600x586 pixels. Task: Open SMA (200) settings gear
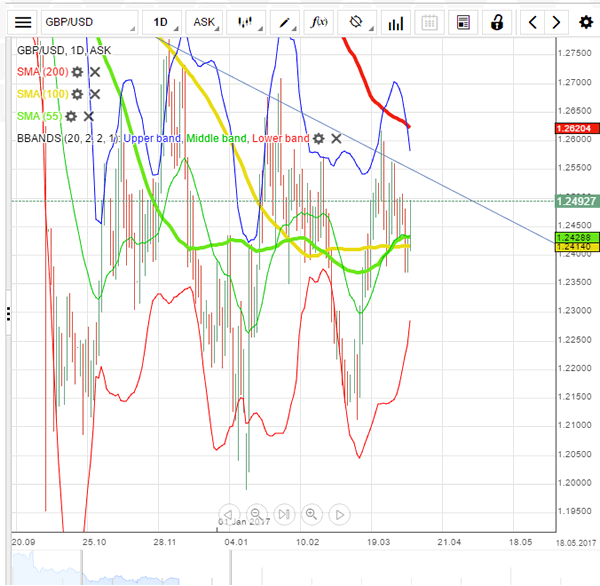point(76,72)
